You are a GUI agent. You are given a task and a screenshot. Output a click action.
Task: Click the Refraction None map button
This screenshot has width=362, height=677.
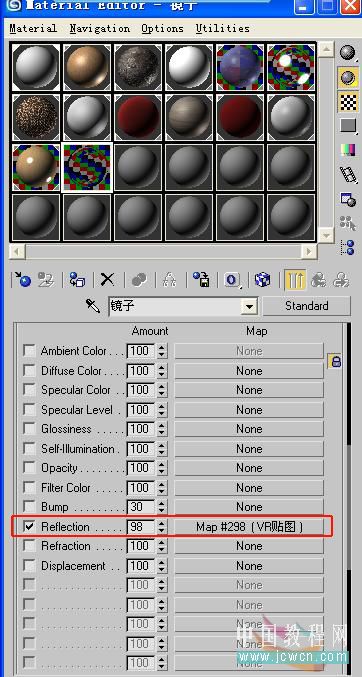[249, 546]
